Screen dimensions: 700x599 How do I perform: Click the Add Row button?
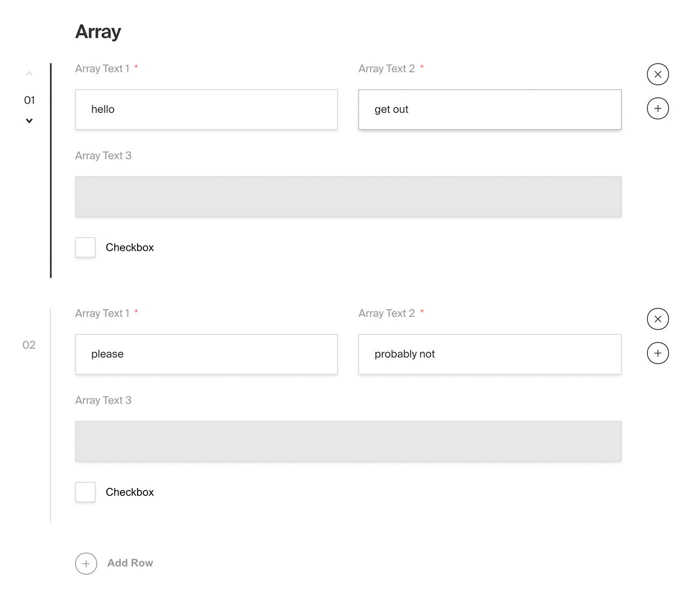[129, 563]
